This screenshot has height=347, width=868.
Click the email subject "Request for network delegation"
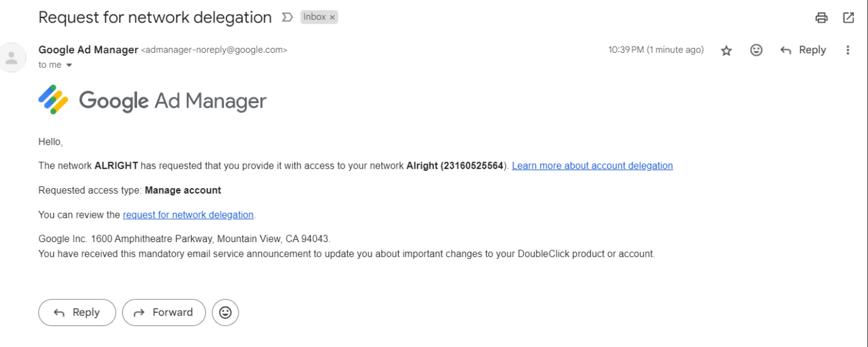click(155, 17)
